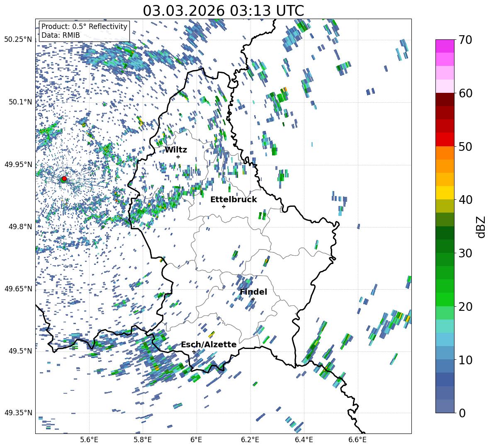Click the 30 tick on the colorbar

[465, 253]
